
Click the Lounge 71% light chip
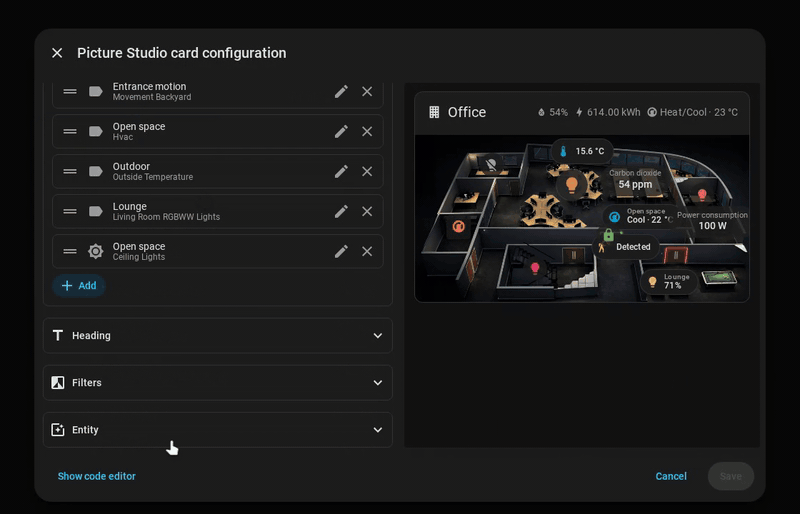coord(669,282)
